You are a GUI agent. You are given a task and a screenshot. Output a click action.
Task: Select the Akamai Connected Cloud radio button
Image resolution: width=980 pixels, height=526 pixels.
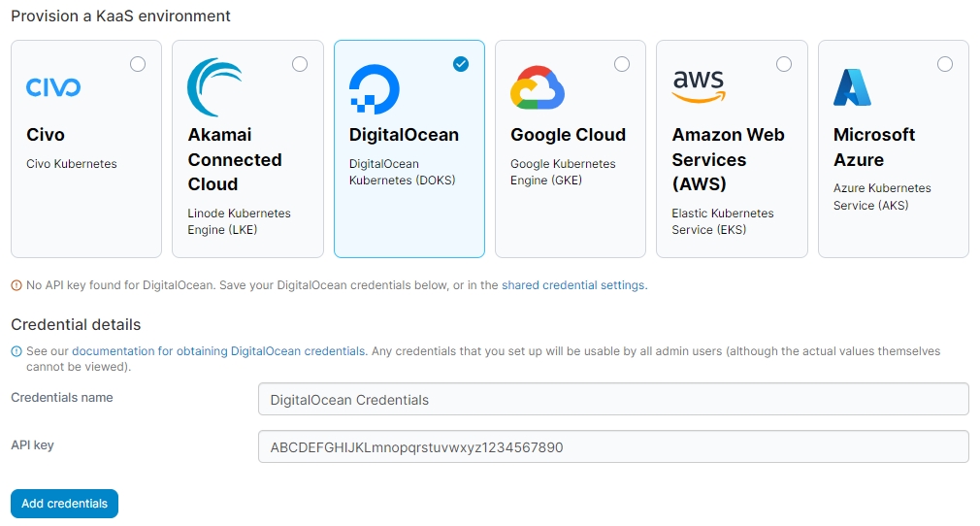[300, 64]
